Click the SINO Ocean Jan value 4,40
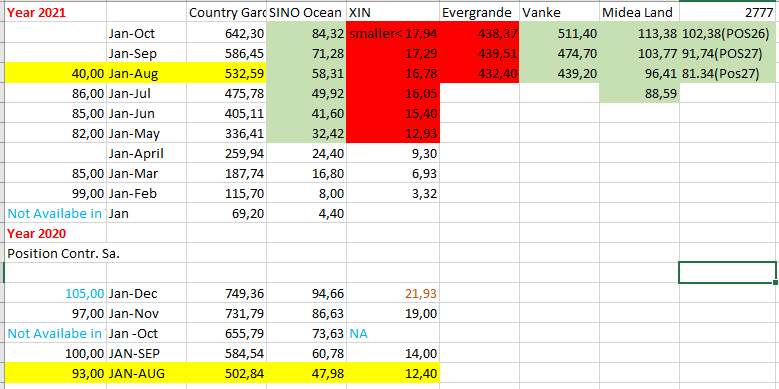This screenshot has height=389, width=779. point(306,214)
